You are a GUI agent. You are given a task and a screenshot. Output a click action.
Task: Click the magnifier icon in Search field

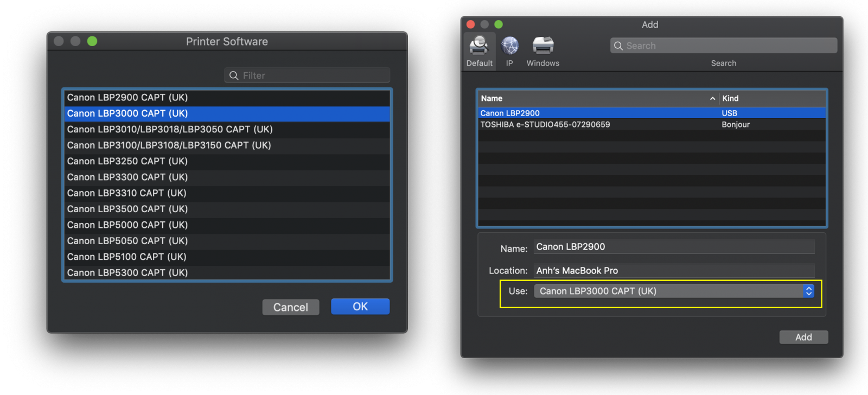pos(618,46)
